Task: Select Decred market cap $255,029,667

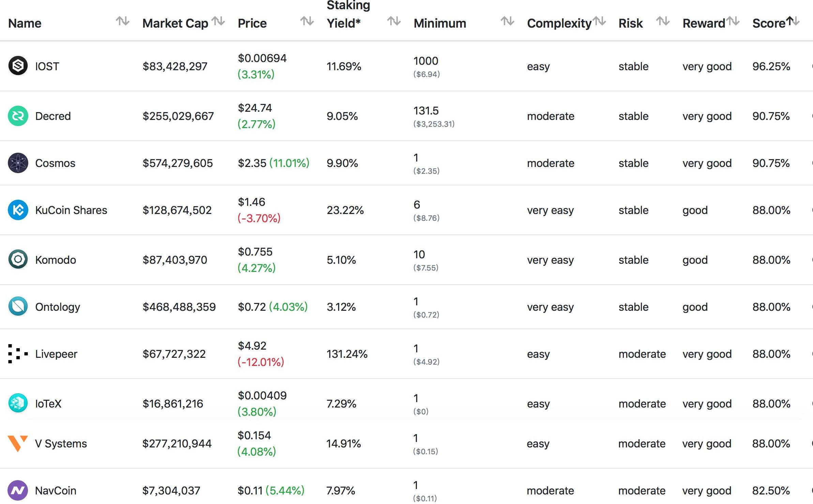Action: (x=178, y=116)
